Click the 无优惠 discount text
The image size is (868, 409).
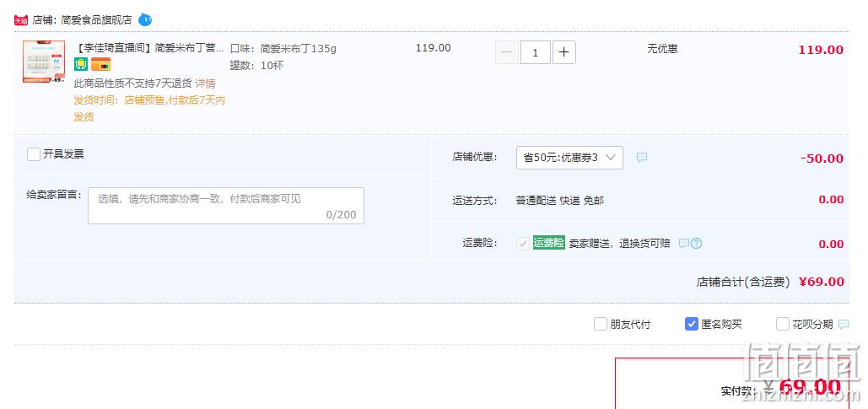[x=663, y=49]
